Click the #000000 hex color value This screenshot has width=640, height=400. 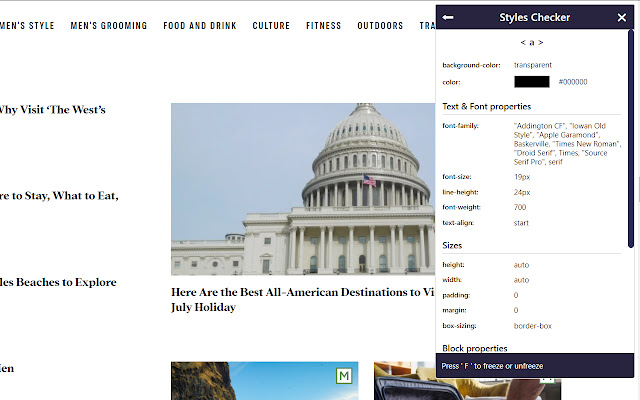[x=573, y=82]
